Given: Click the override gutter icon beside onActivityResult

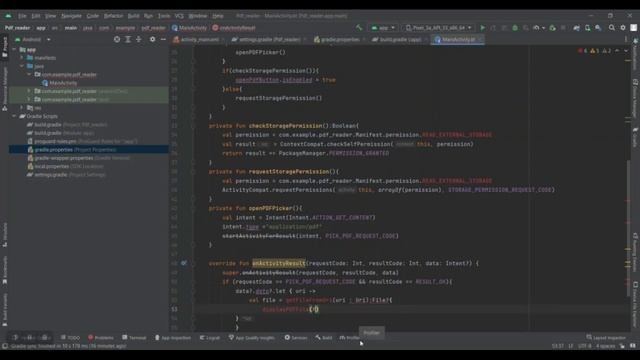Looking at the screenshot, I should point(184,263).
